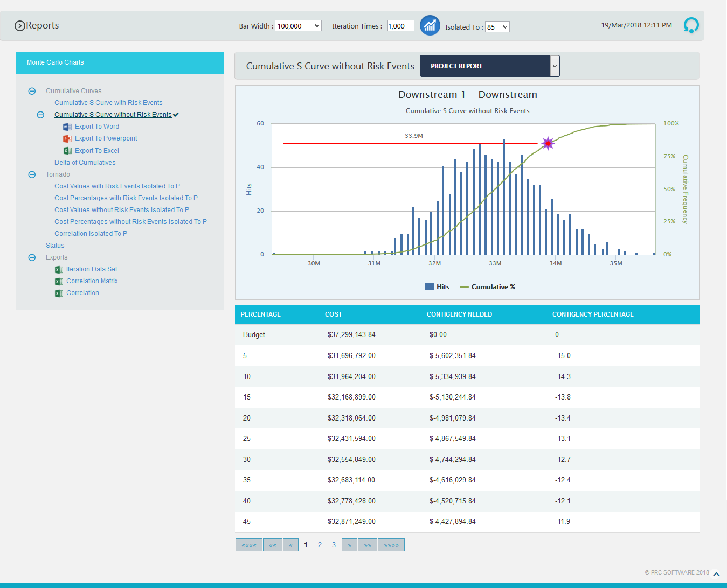Screen dimensions: 727x588
Task: Collapse the Tornado tree section
Action: click(32, 174)
